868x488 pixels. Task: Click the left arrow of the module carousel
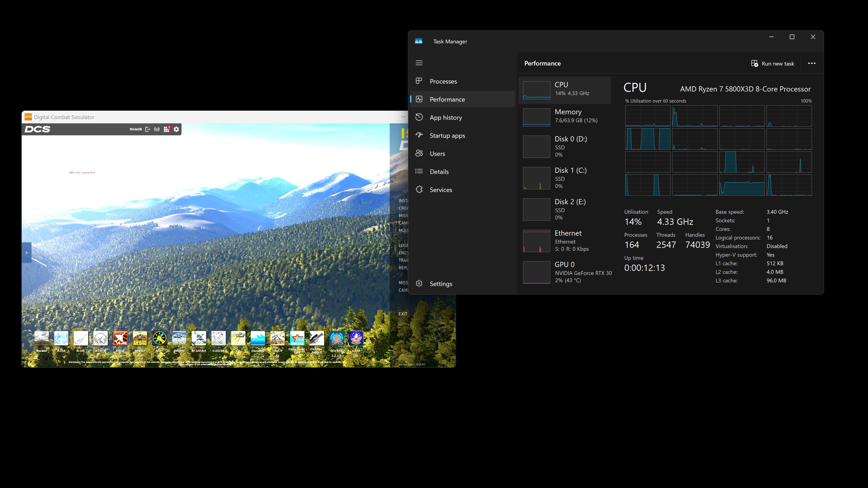29,341
